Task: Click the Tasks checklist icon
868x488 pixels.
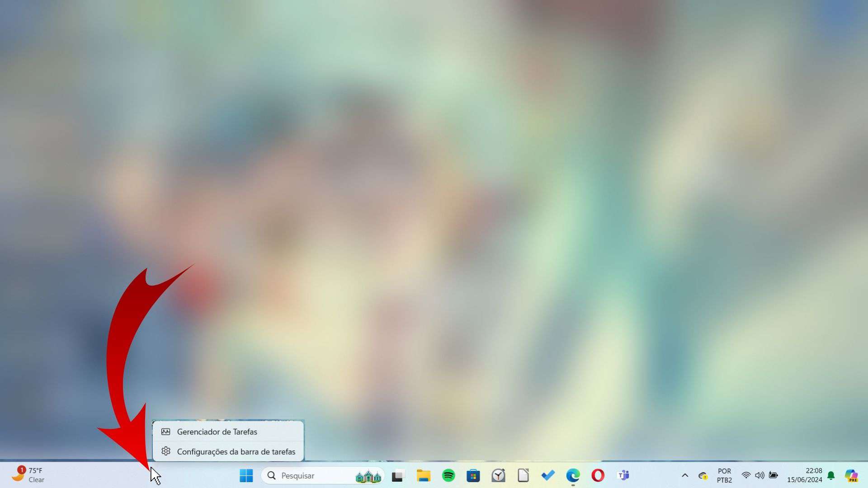Action: click(548, 475)
